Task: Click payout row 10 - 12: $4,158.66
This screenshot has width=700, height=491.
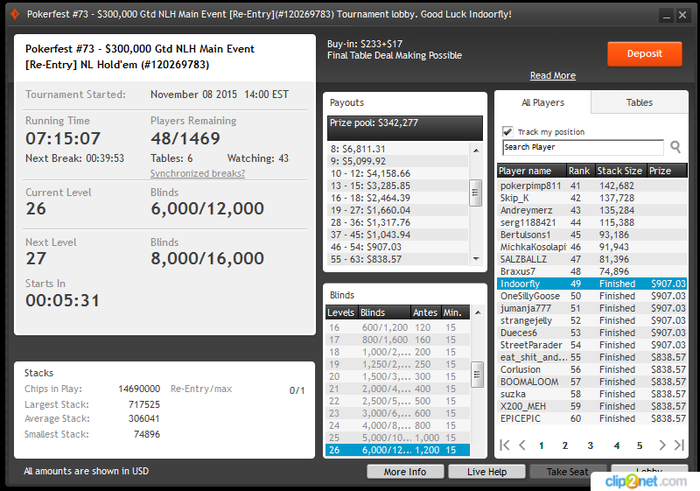Action: point(398,174)
